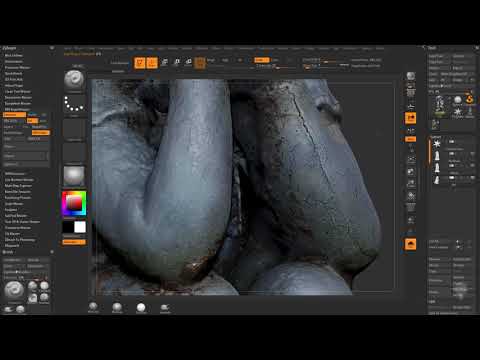Expand Transpose Master plugin section
This screenshot has height=360, width=480.
coord(18,228)
